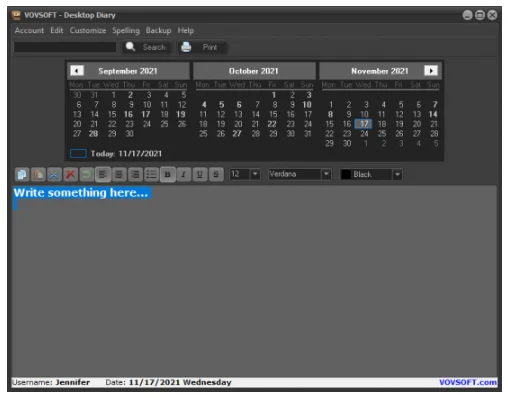The width and height of the screenshot is (508, 398).
Task: Select November 14 in calendar
Action: click(x=433, y=114)
